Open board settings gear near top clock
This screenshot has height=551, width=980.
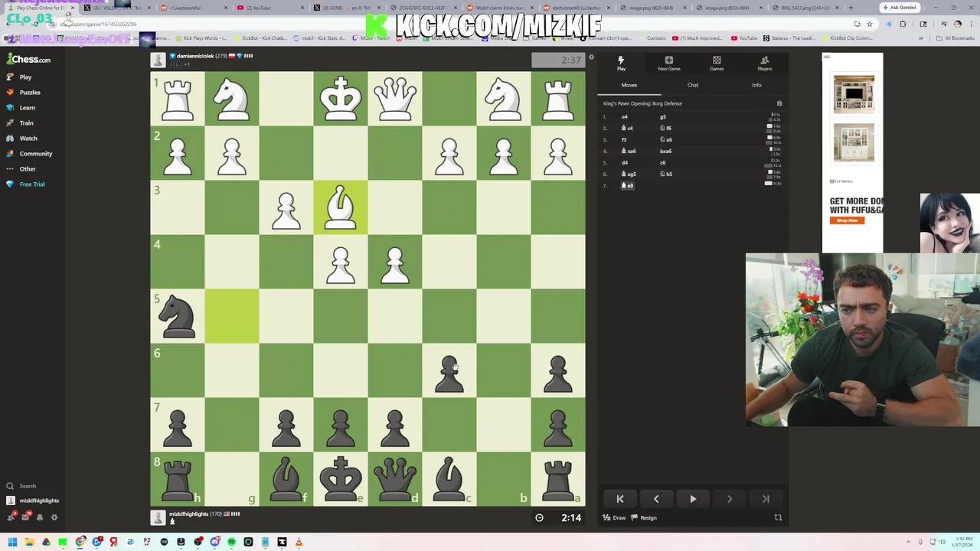[591, 57]
